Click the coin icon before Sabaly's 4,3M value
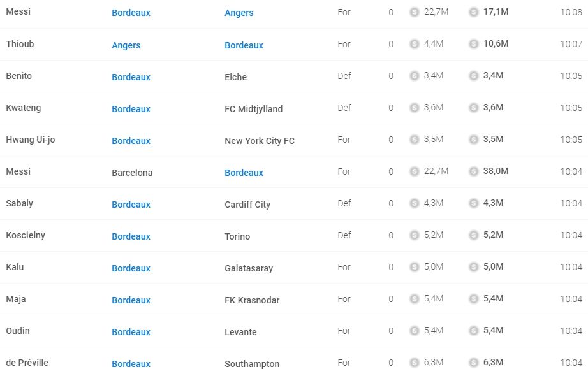This screenshot has width=588, height=369. click(x=414, y=203)
